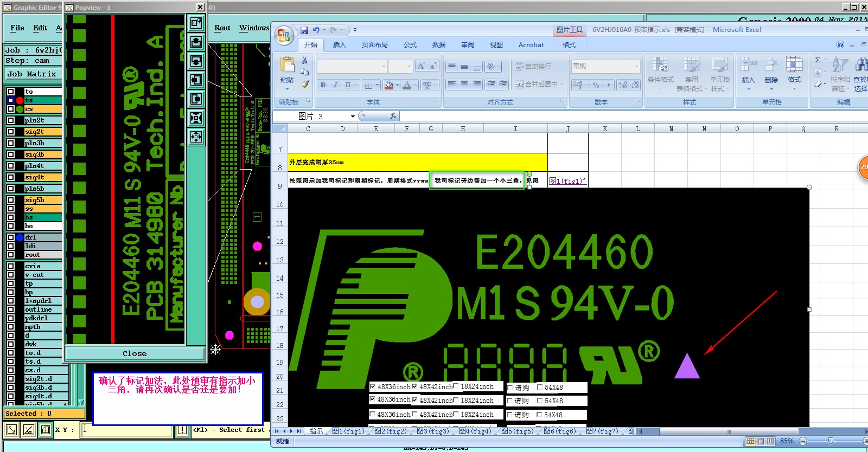Click the font color A swatch

[x=407, y=85]
